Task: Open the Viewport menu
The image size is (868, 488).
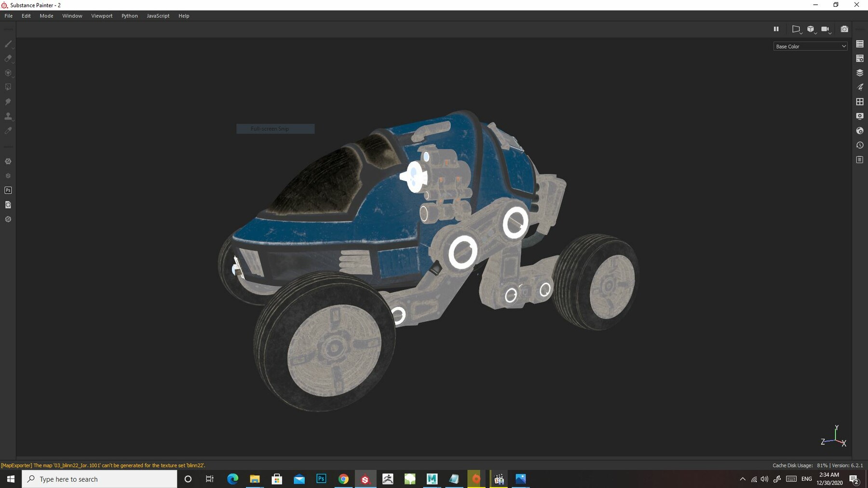Action: [102, 15]
